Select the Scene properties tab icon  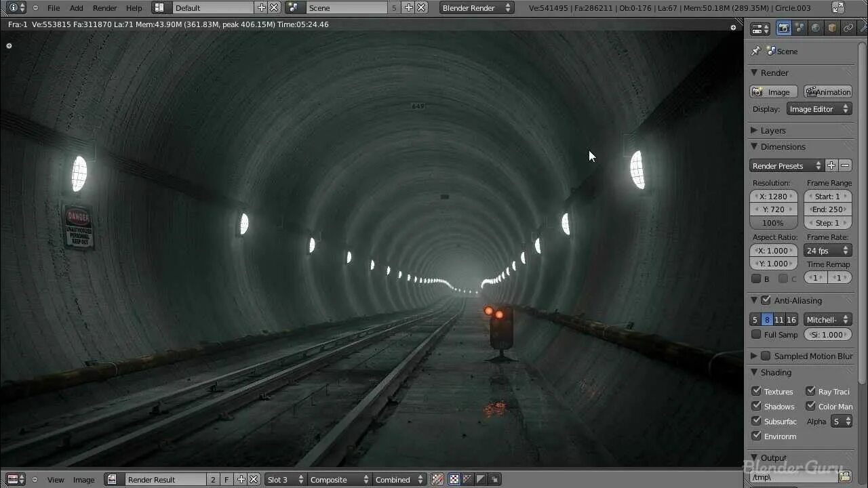(x=800, y=28)
